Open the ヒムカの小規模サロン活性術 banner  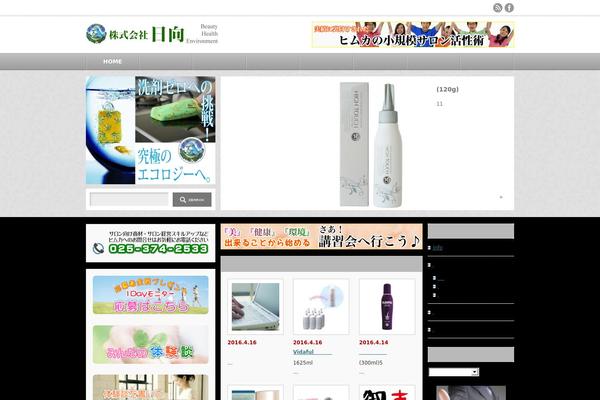[413, 34]
